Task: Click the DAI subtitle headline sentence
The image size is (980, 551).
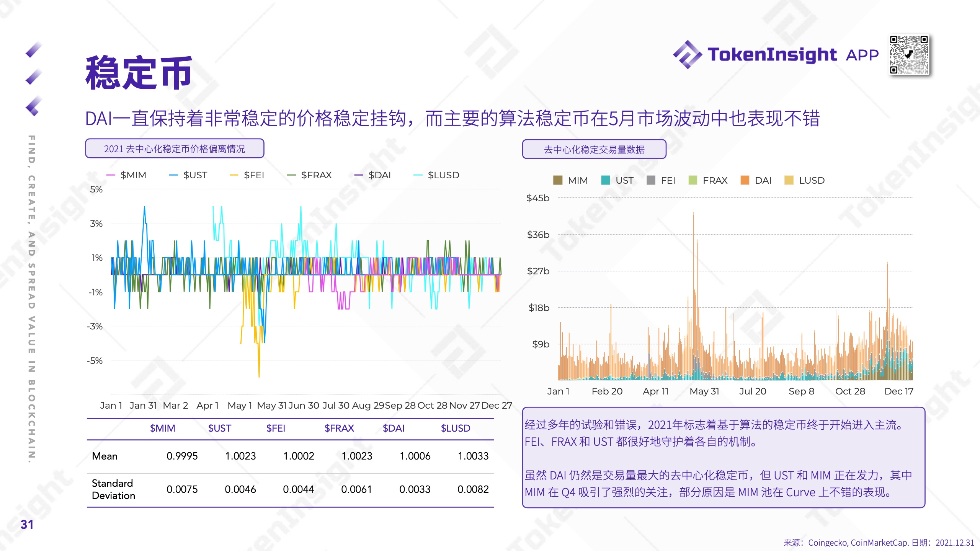Action: coord(452,118)
